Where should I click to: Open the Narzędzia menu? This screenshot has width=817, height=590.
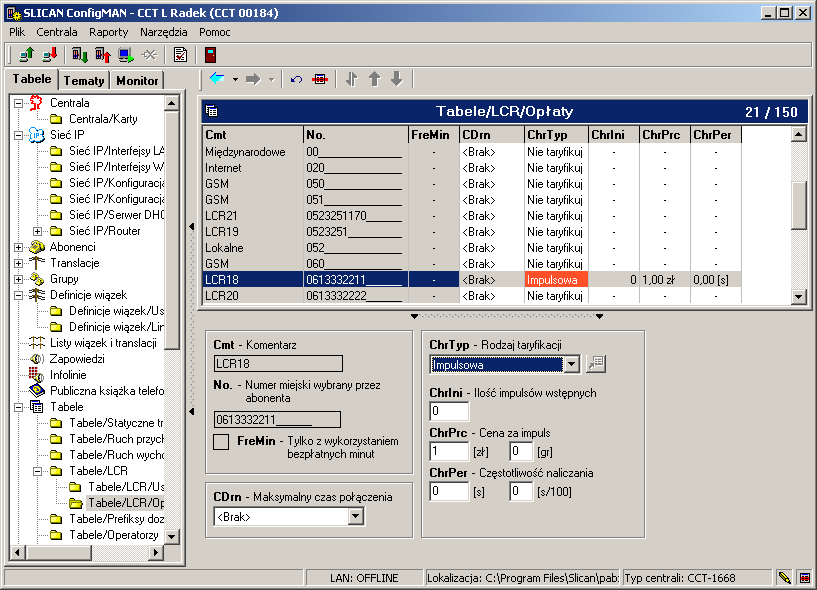pos(164,32)
